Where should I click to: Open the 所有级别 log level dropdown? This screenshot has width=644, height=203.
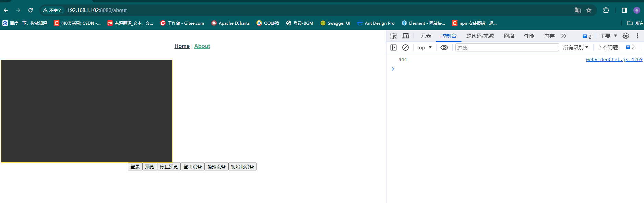click(x=575, y=48)
